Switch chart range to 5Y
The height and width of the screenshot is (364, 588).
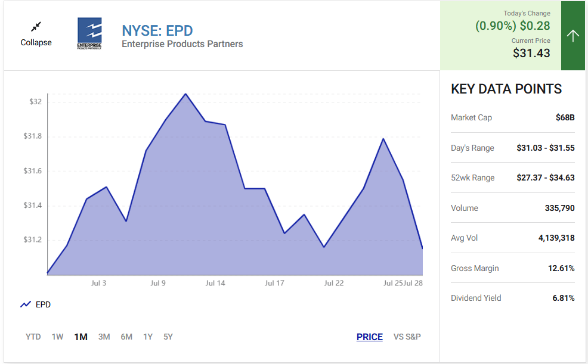pyautogui.click(x=168, y=337)
